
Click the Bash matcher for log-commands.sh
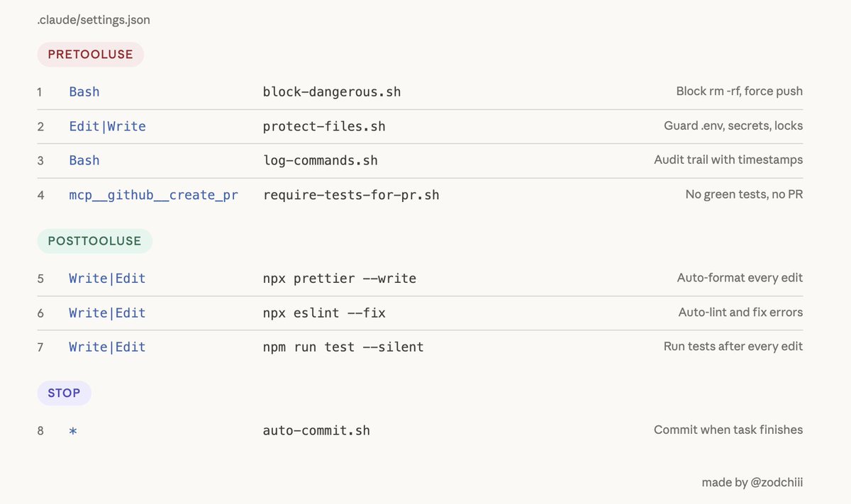[x=84, y=161]
